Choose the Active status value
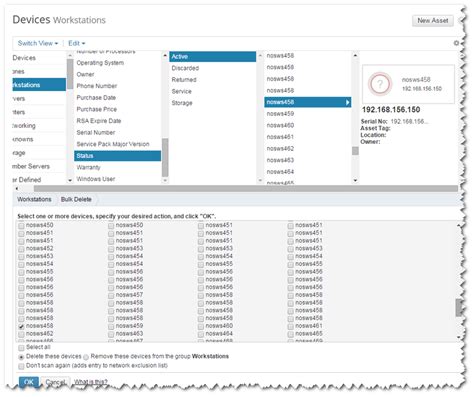 (212, 57)
